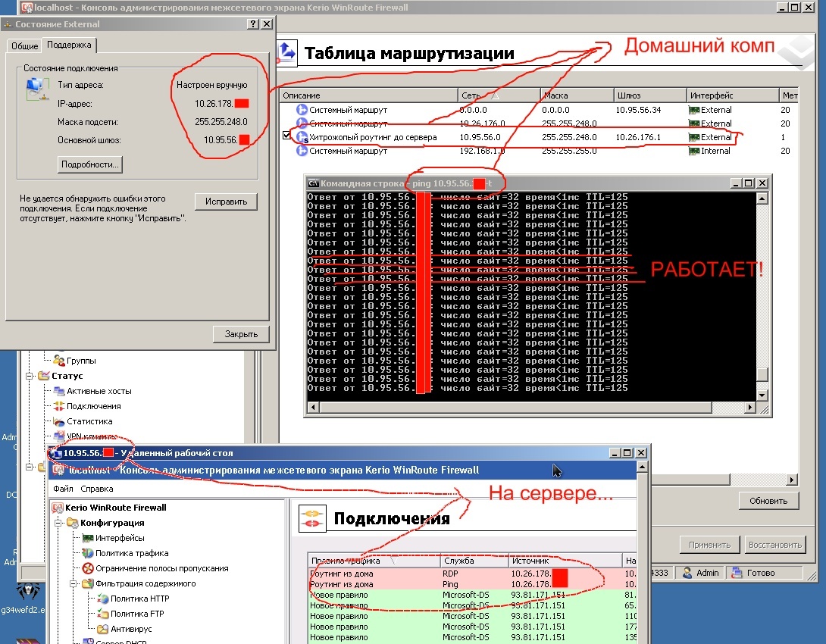This screenshot has height=644, width=826.
Task: Click command prompt vertical scrollbar thumb
Action: click(762, 374)
